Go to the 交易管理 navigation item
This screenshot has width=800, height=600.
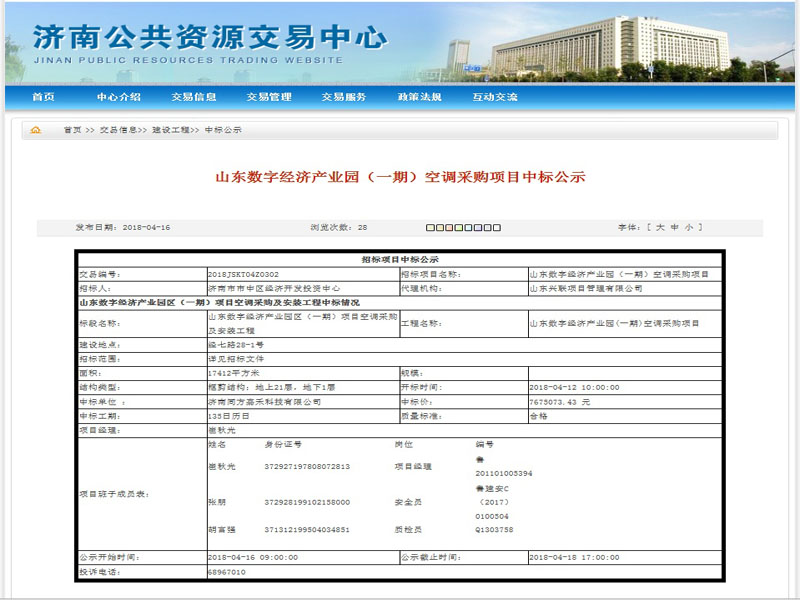coord(269,97)
